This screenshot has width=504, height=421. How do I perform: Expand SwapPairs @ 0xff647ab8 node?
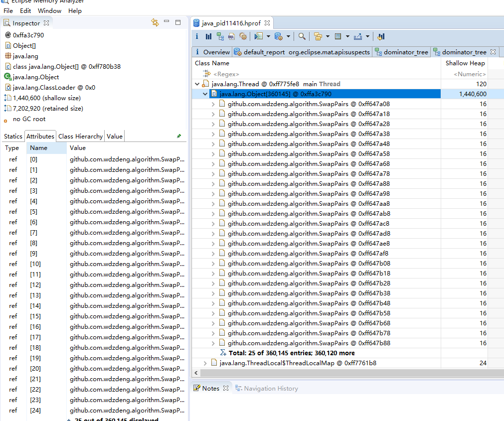(213, 214)
